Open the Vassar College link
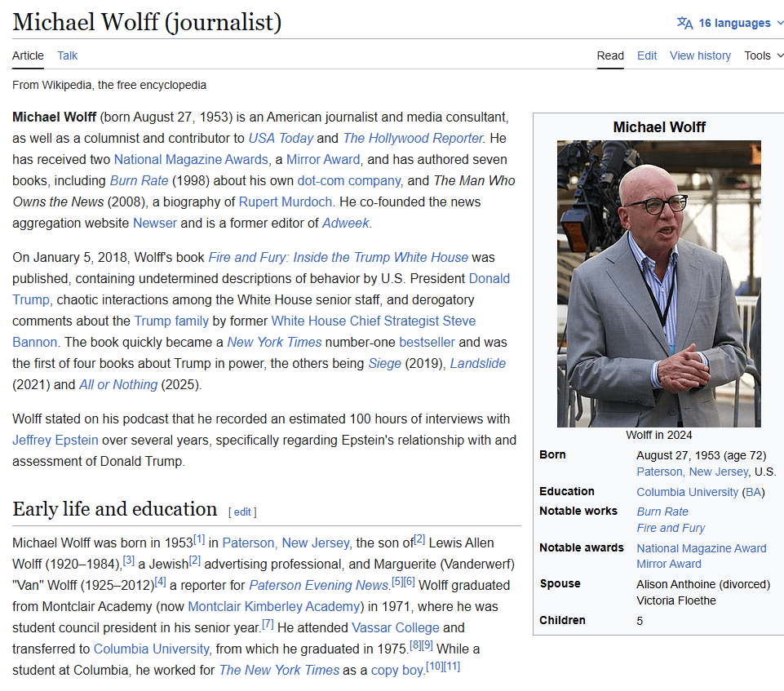Image resolution: width=784 pixels, height=691 pixels. 396,627
